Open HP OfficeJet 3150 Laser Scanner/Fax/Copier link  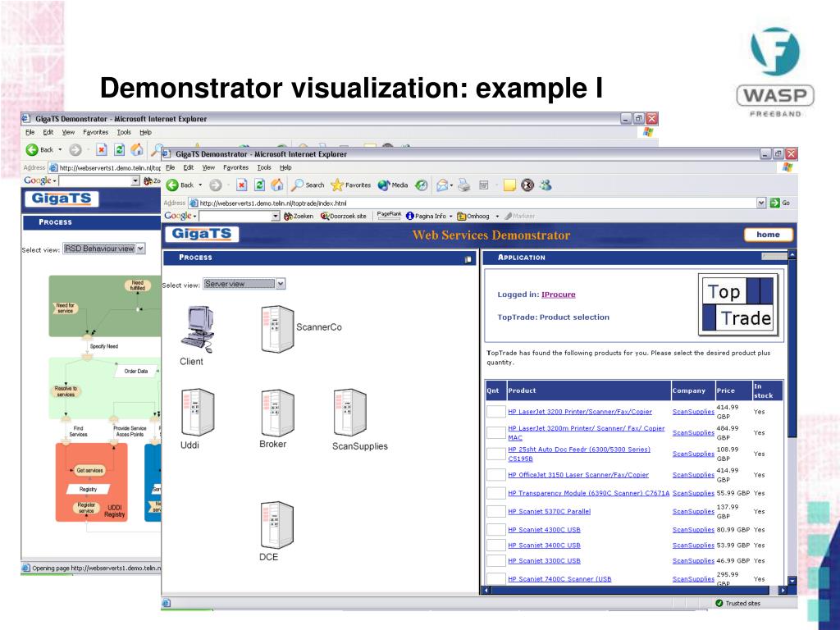pos(578,475)
